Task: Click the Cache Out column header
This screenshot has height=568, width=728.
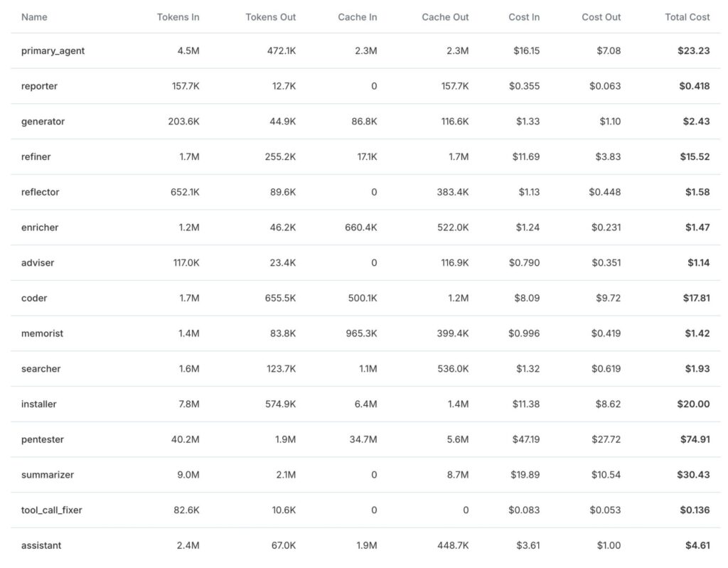Action: (x=445, y=17)
